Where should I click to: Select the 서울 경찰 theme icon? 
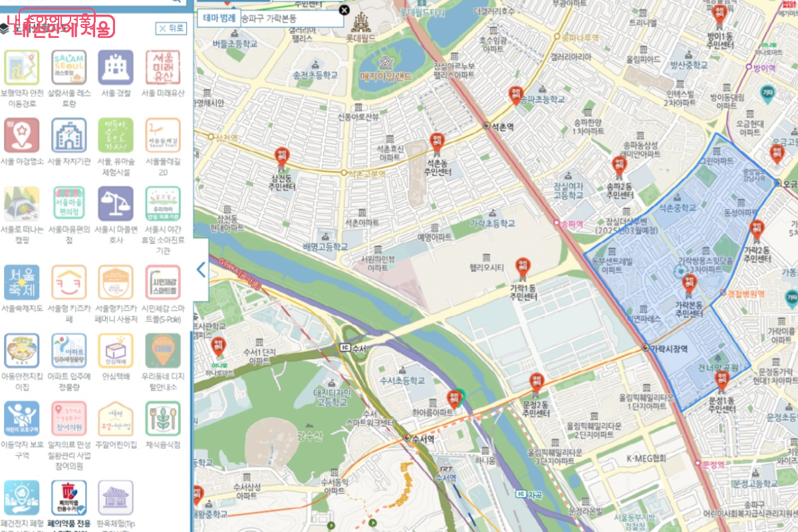(x=116, y=67)
